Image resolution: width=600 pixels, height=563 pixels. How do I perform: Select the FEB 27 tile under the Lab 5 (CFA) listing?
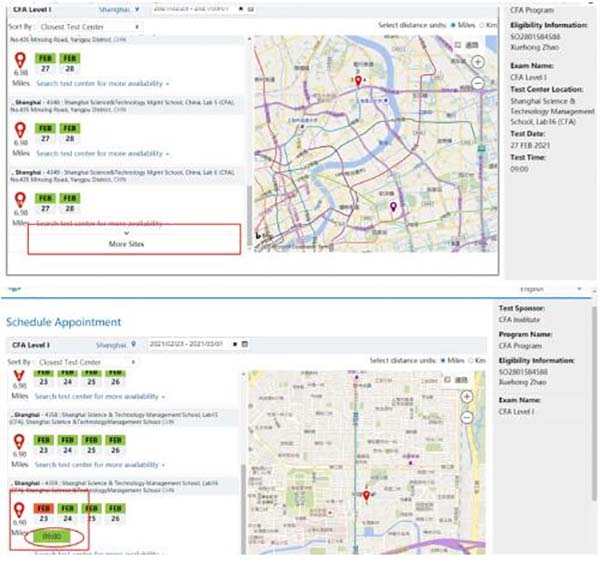44,133
